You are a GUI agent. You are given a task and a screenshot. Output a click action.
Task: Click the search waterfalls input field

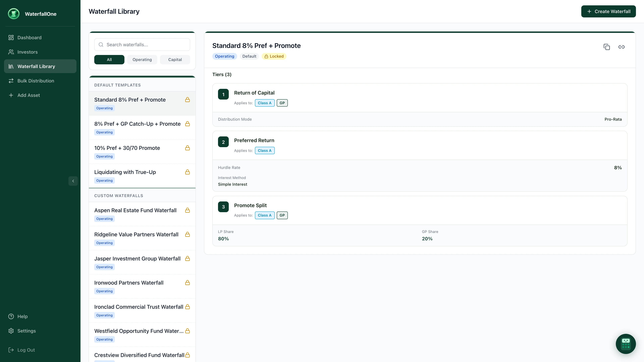[142, 44]
